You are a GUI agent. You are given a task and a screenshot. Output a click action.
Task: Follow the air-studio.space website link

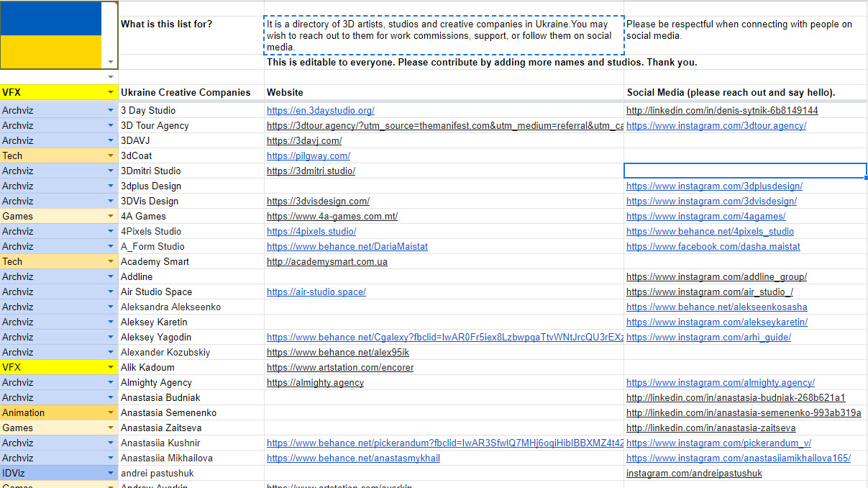tap(316, 292)
